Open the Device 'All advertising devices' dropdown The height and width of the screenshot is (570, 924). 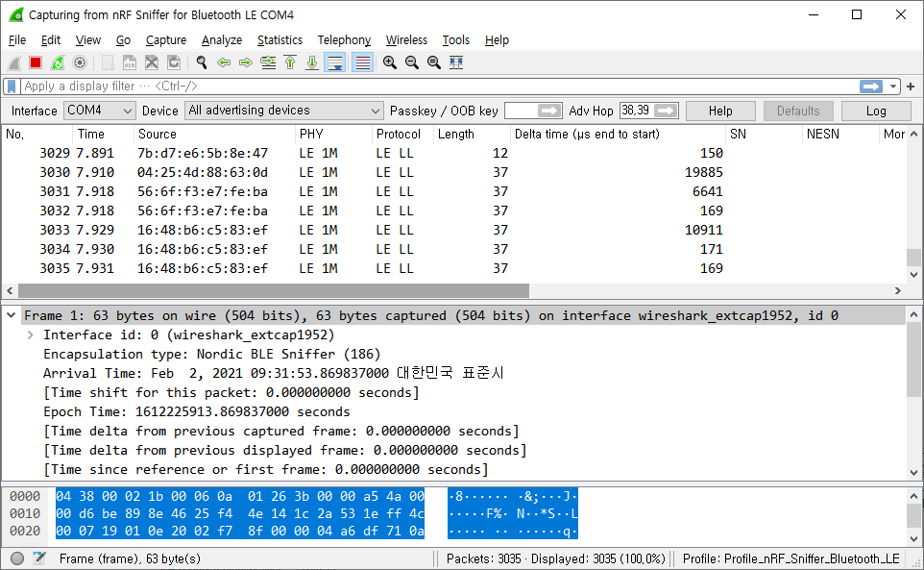point(284,111)
